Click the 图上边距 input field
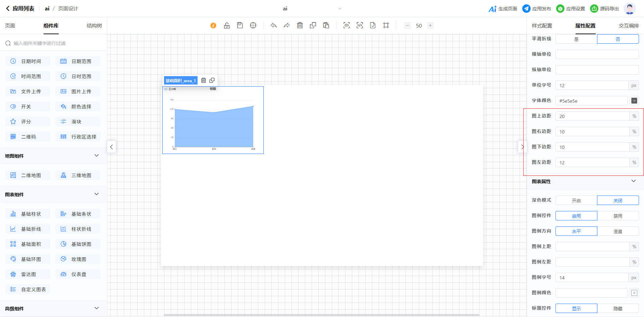644x317 pixels. coord(592,116)
